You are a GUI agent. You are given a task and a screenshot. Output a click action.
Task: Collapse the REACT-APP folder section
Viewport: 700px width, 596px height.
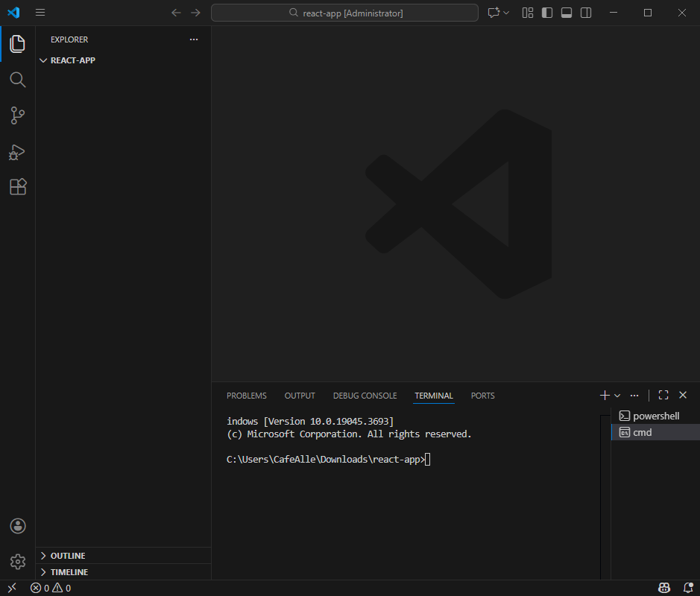(x=123, y=60)
